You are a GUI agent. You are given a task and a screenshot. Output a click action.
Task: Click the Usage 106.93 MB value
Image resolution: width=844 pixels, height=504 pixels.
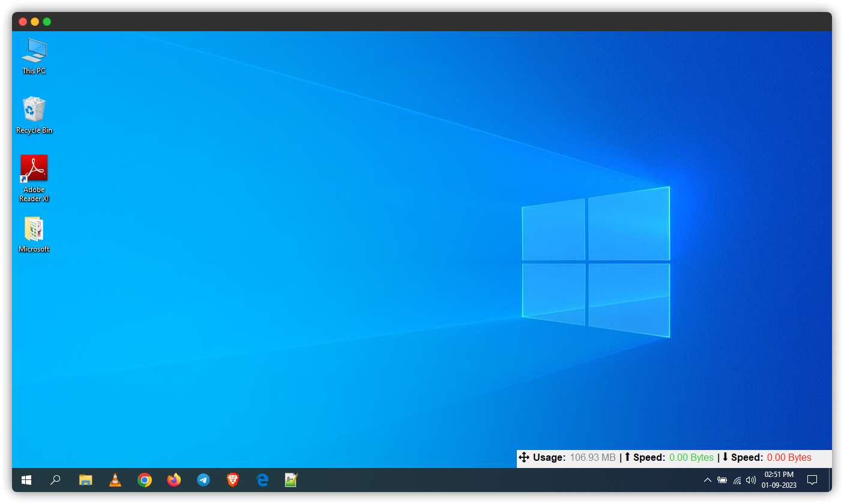point(592,458)
